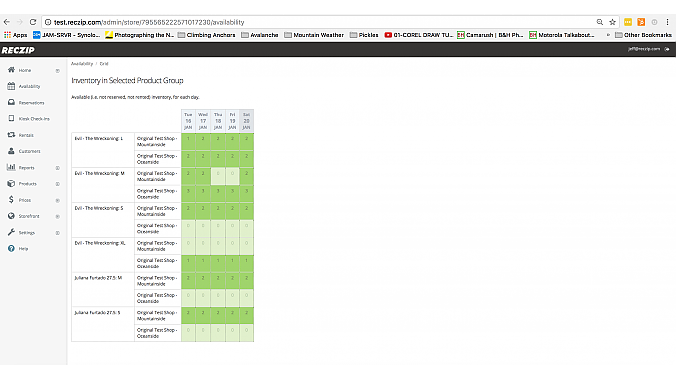Expand the Prices submenu arrow
The height and width of the screenshot is (380, 676).
[x=57, y=200]
